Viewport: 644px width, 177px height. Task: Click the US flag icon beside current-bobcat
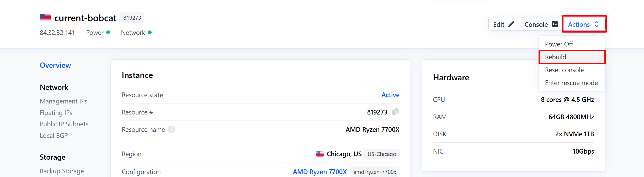pos(45,18)
